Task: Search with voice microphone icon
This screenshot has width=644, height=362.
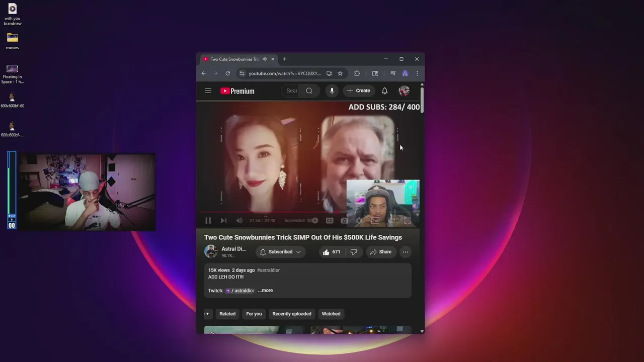Action: click(332, 91)
